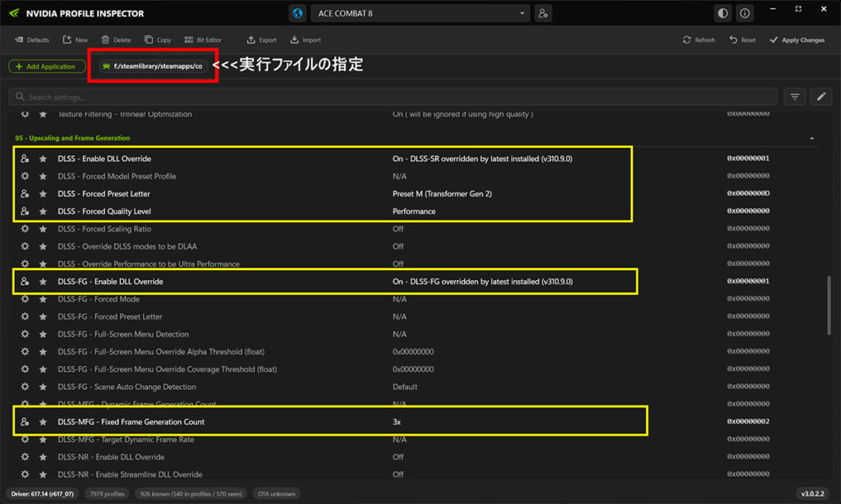This screenshot has height=504, width=841.
Task: Open value On - DLSS-FG overridden by latest installed
Action: click(x=482, y=282)
